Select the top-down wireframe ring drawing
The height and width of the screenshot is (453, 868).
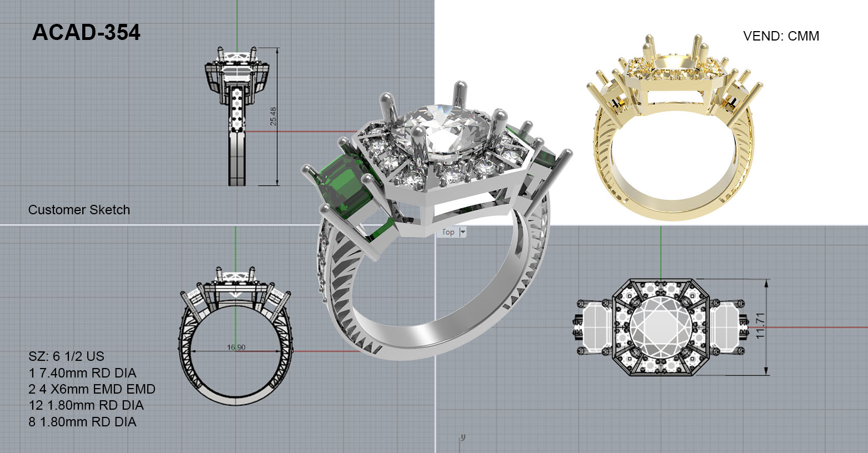pos(660,327)
